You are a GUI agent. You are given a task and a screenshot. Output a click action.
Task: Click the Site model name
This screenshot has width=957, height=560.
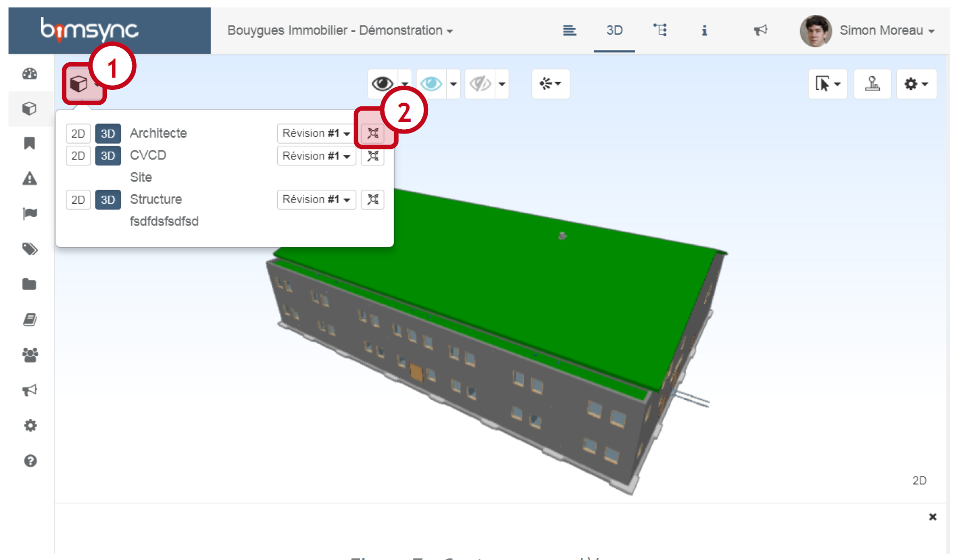click(141, 177)
